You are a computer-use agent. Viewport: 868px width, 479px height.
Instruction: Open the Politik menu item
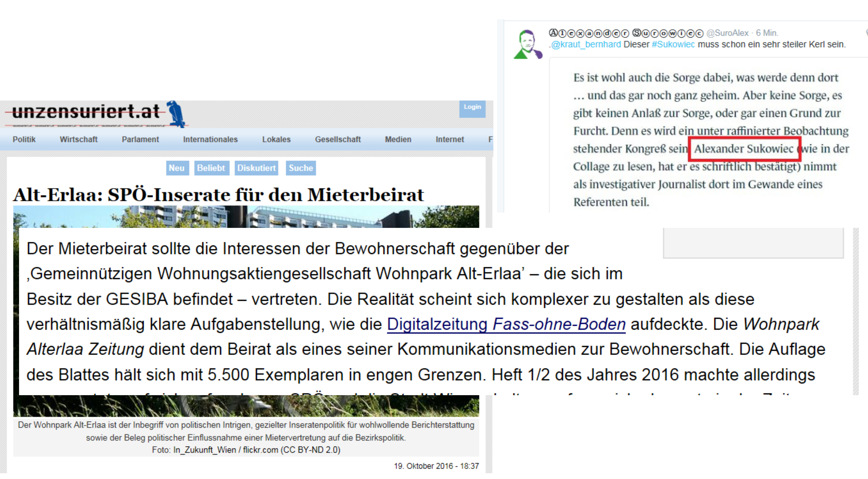tap(24, 139)
